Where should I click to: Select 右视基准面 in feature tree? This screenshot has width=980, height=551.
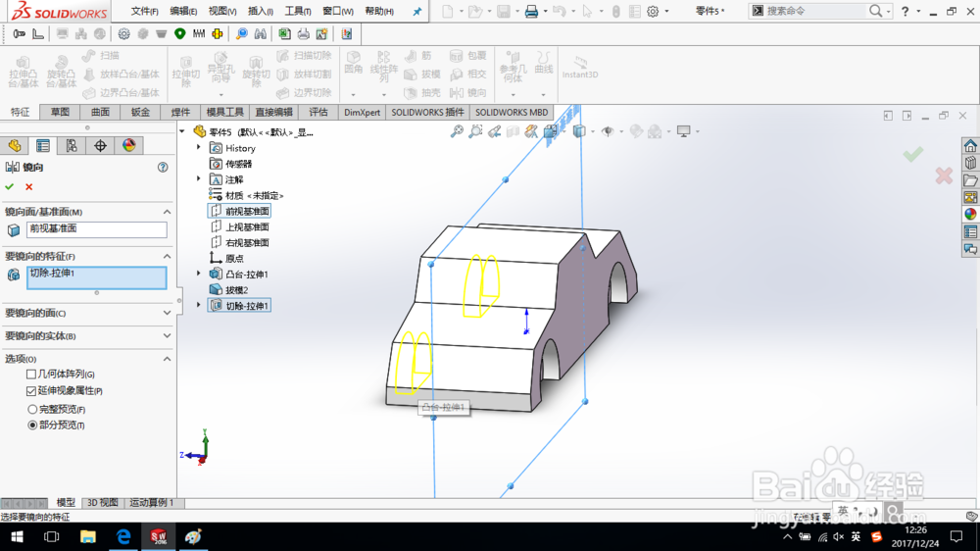[x=240, y=243]
